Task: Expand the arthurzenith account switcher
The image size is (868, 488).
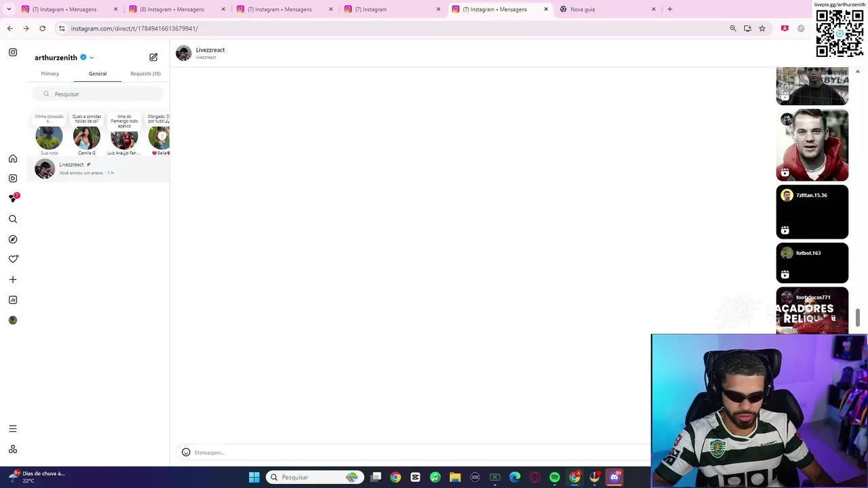Action: pyautogui.click(x=92, y=58)
